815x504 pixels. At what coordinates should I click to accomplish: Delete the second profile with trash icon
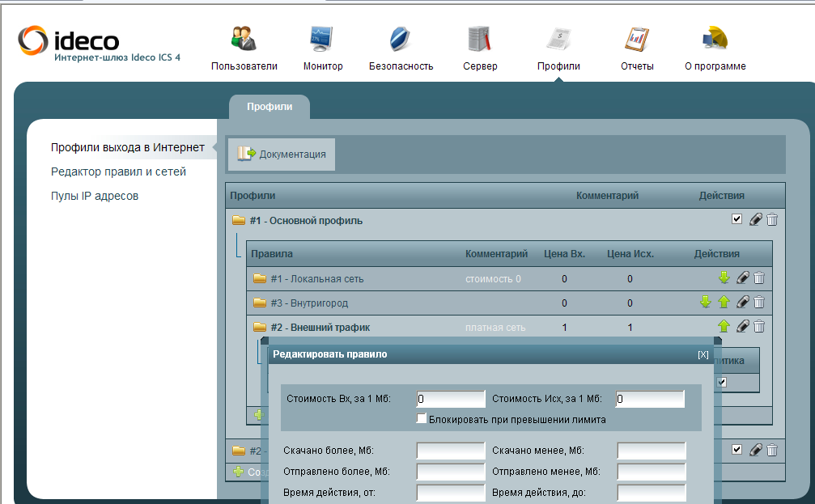[772, 450]
